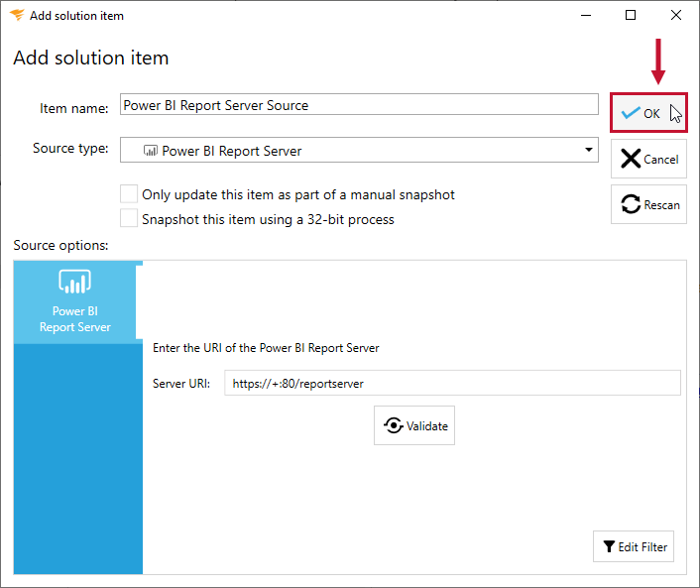The width and height of the screenshot is (700, 588).
Task: Click into the Server URI input field
Action: point(452,383)
